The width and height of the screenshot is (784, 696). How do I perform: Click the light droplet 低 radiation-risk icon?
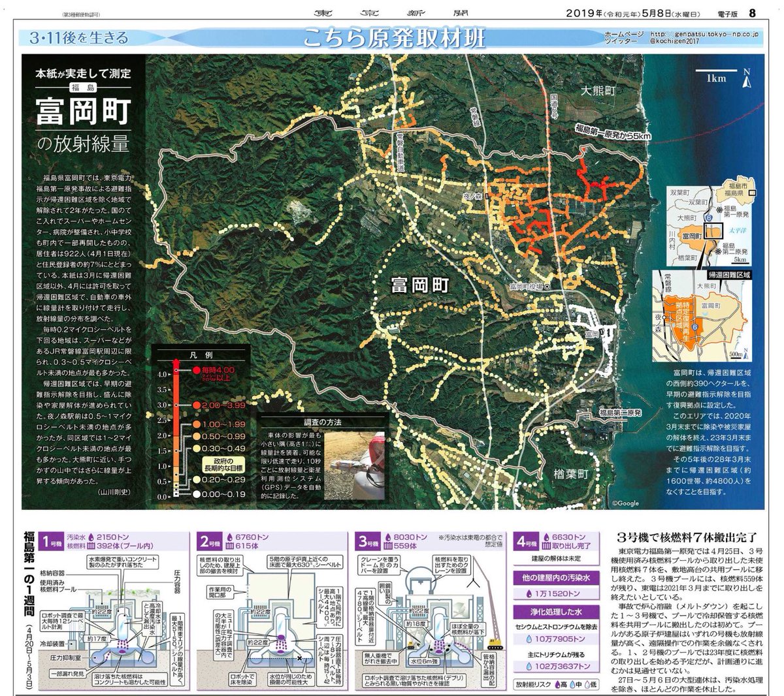(589, 684)
